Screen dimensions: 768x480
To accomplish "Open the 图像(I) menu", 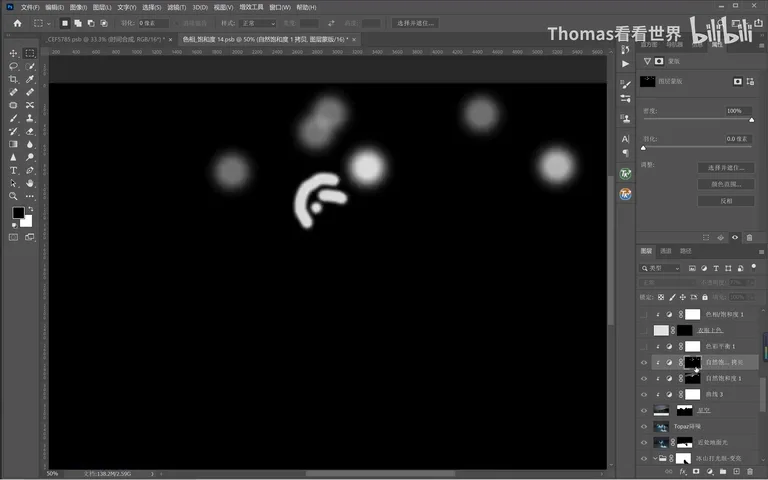I will 78,7.
